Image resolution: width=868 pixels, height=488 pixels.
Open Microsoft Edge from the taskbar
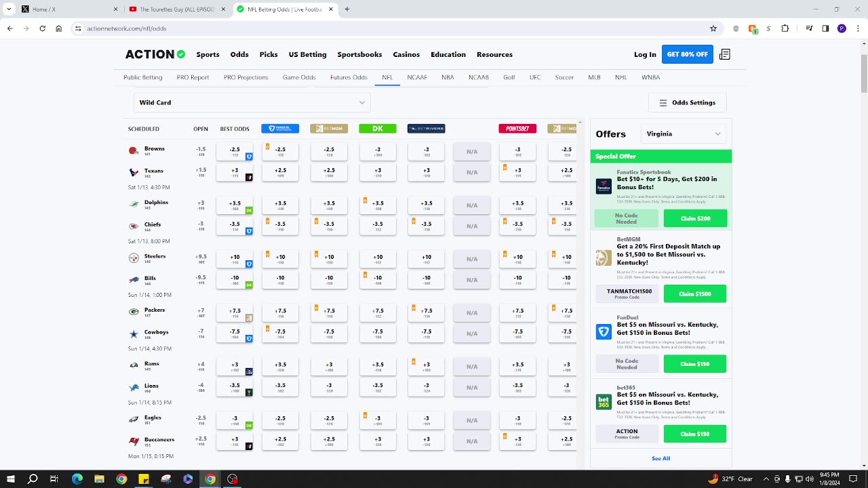77,479
